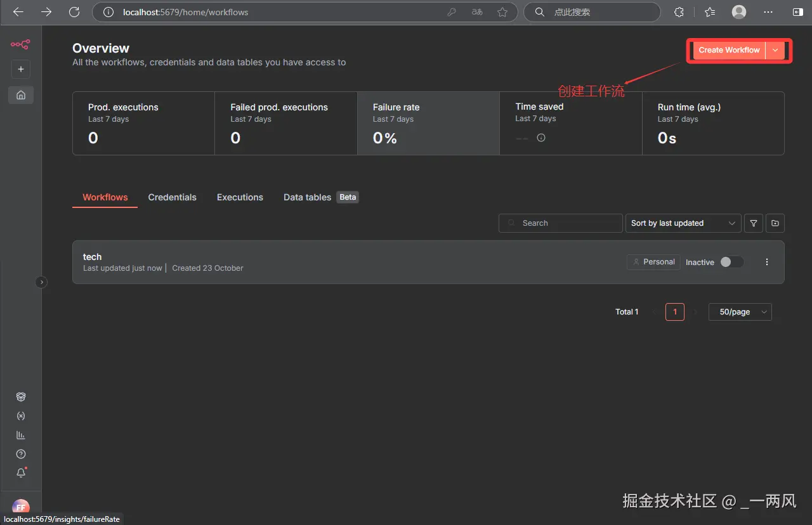Image resolution: width=812 pixels, height=525 pixels.
Task: Switch to the Workflows tab
Action: click(x=105, y=197)
